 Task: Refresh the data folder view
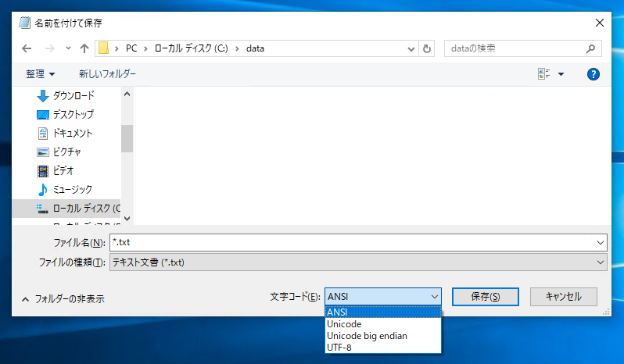pos(427,48)
